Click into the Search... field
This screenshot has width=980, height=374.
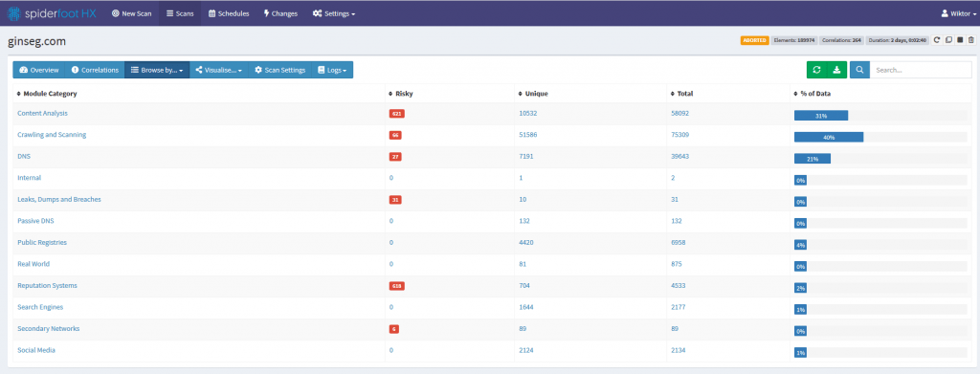921,70
